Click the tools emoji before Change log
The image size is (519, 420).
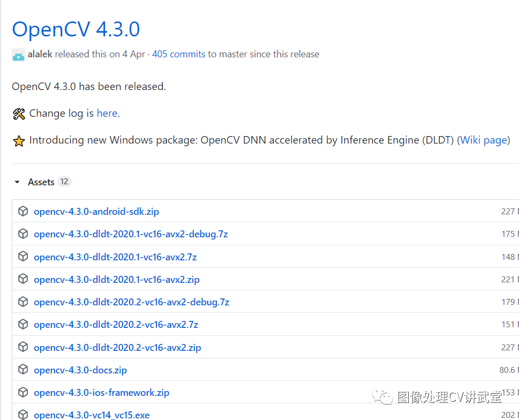pos(19,113)
